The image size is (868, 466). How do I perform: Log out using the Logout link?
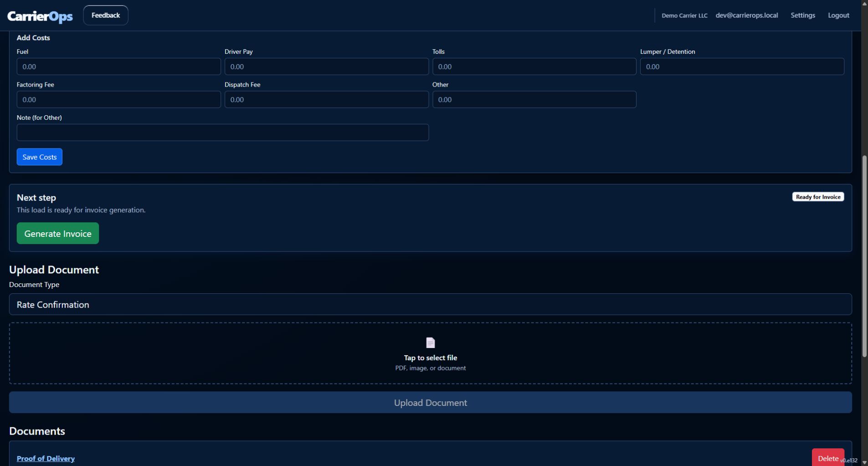(x=838, y=15)
